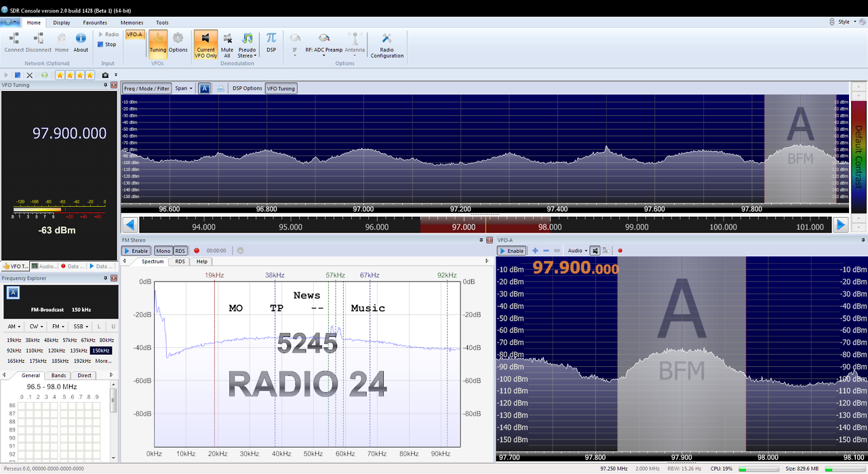The width and height of the screenshot is (868, 474).
Task: Select the 19kHz bandwidth
Action: click(x=14, y=340)
